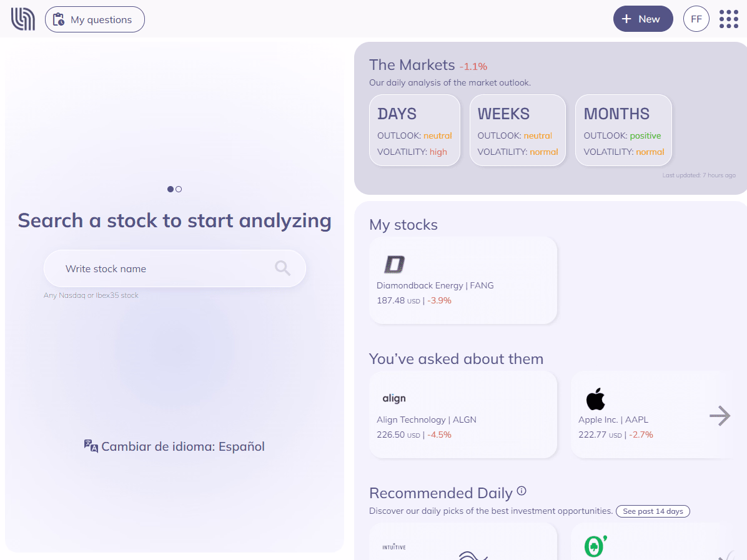The height and width of the screenshot is (560, 747).
Task: Open the WEEKS market outlook card
Action: tap(517, 130)
